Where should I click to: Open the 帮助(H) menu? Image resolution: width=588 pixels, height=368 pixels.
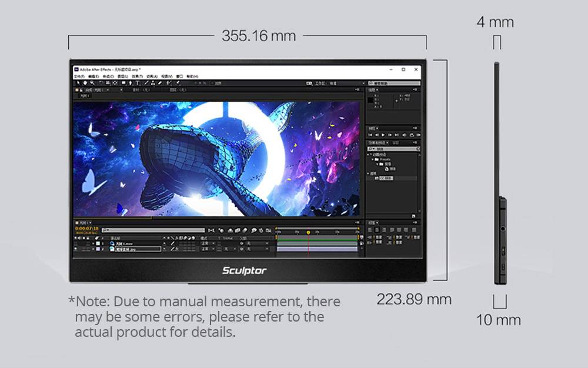pyautogui.click(x=192, y=76)
